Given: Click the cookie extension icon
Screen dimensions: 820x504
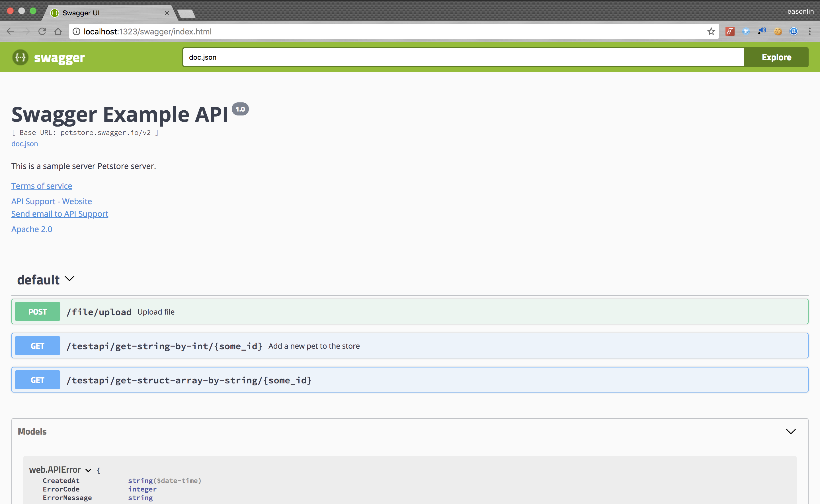Looking at the screenshot, I should point(778,31).
